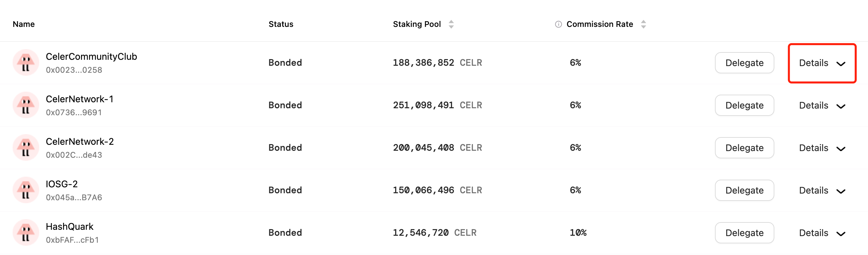This screenshot has width=868, height=255.
Task: Click the IOSG-2 validator avatar icon
Action: click(x=26, y=190)
